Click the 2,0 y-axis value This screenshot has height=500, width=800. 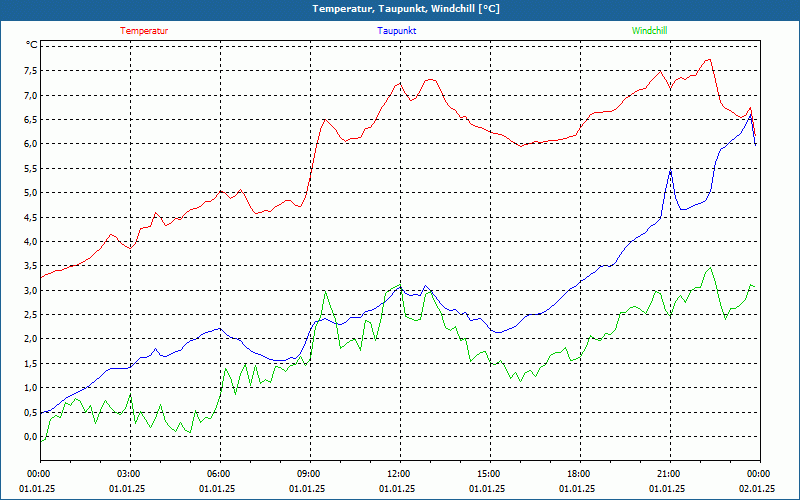tap(32, 339)
